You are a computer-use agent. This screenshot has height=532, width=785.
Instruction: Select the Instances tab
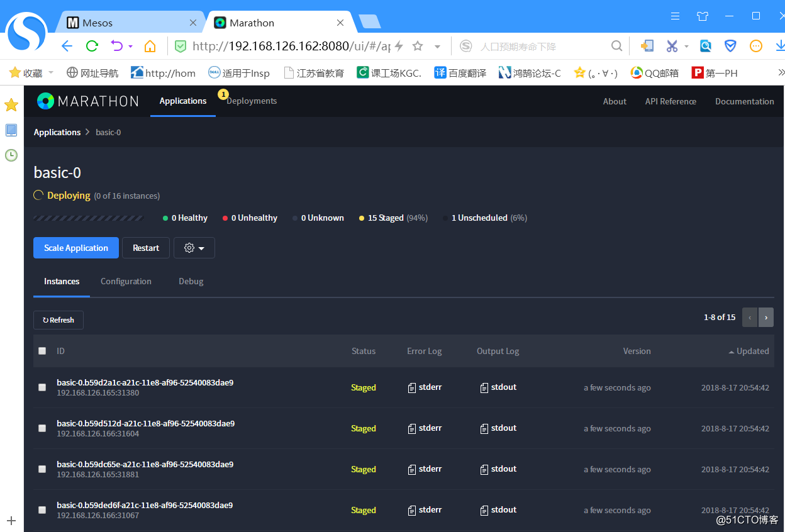coord(62,282)
